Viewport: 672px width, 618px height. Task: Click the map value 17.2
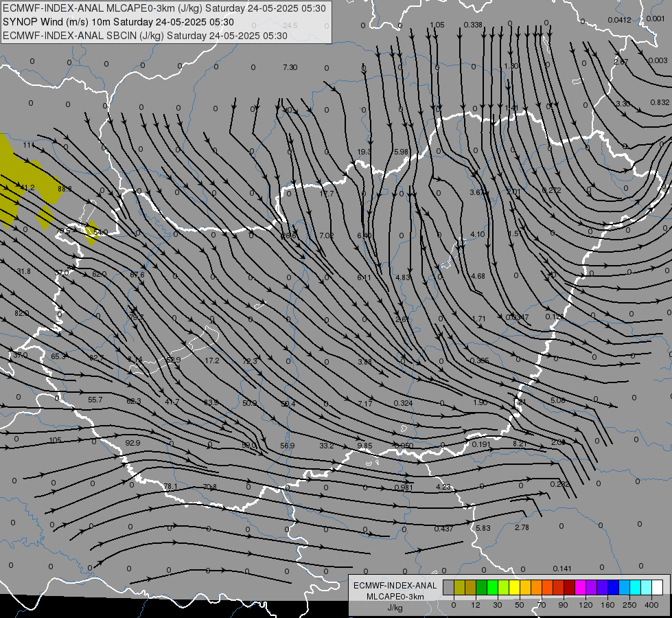212,360
